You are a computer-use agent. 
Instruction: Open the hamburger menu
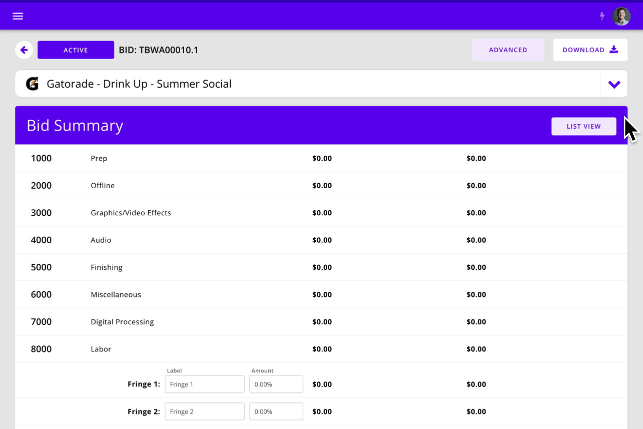(x=17, y=16)
